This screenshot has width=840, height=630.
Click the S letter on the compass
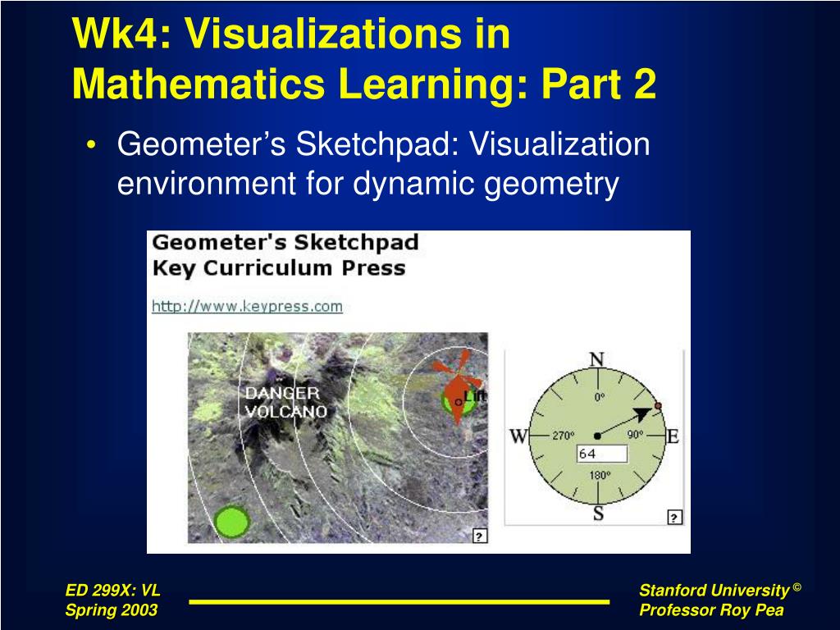pos(598,514)
